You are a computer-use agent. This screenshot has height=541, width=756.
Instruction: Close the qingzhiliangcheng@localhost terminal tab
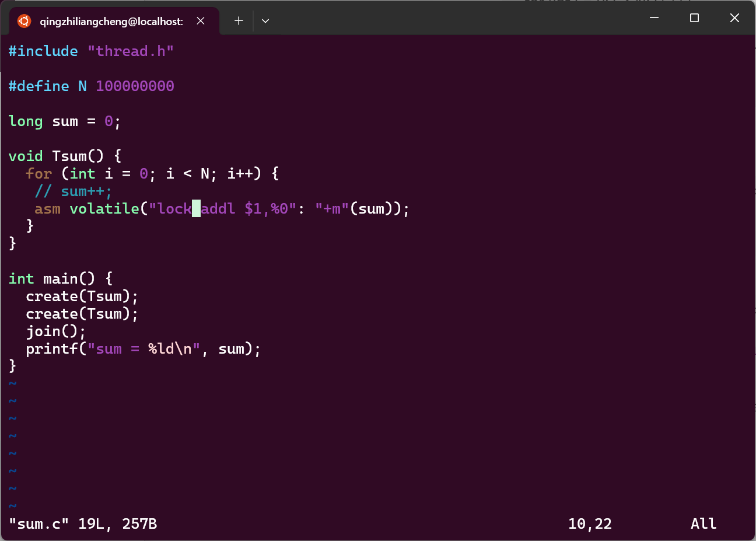point(201,21)
